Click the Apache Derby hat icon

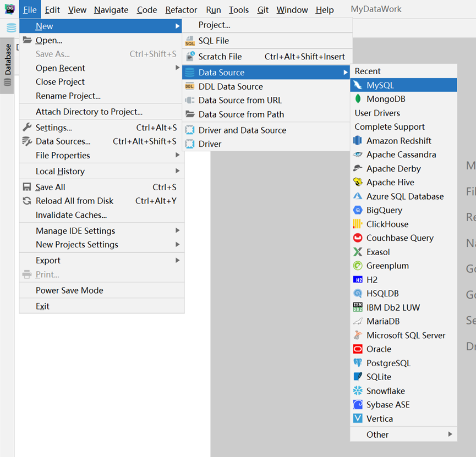(x=358, y=168)
